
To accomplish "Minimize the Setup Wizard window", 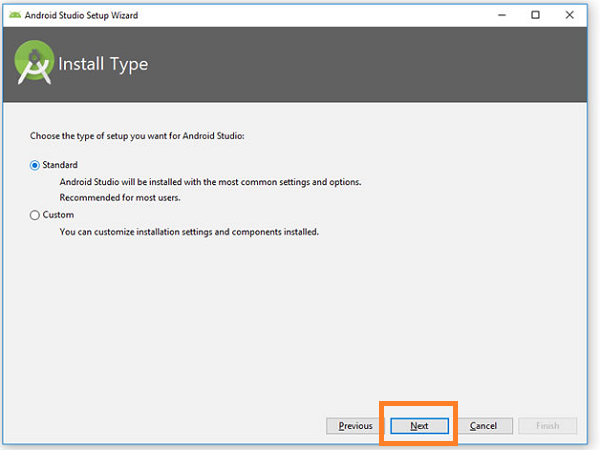I will [x=502, y=15].
